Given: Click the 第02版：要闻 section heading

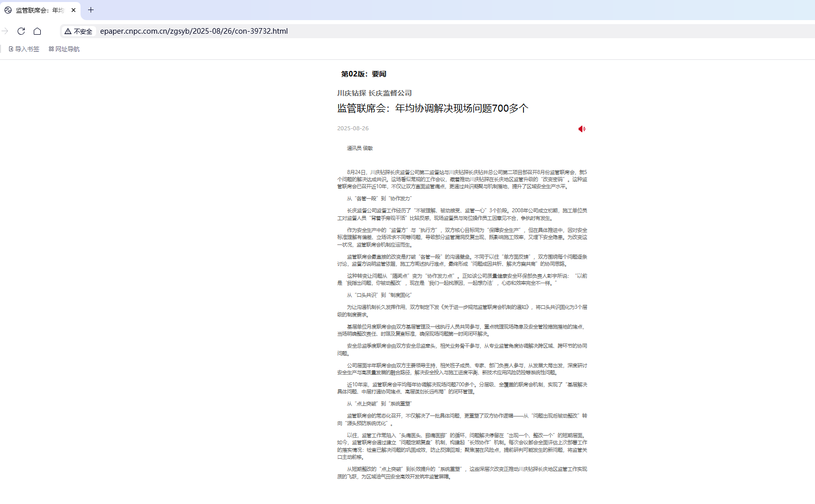Looking at the screenshot, I should coord(363,74).
